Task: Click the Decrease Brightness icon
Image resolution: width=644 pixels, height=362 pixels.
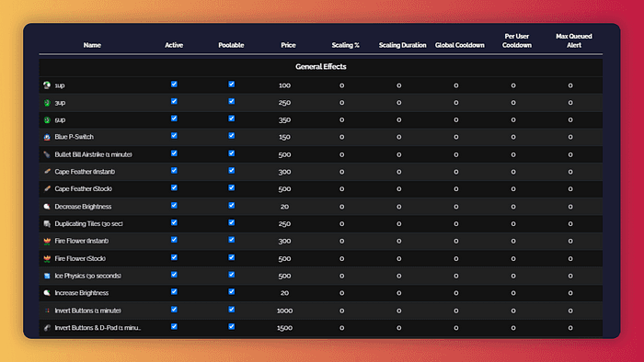Action: [47, 206]
